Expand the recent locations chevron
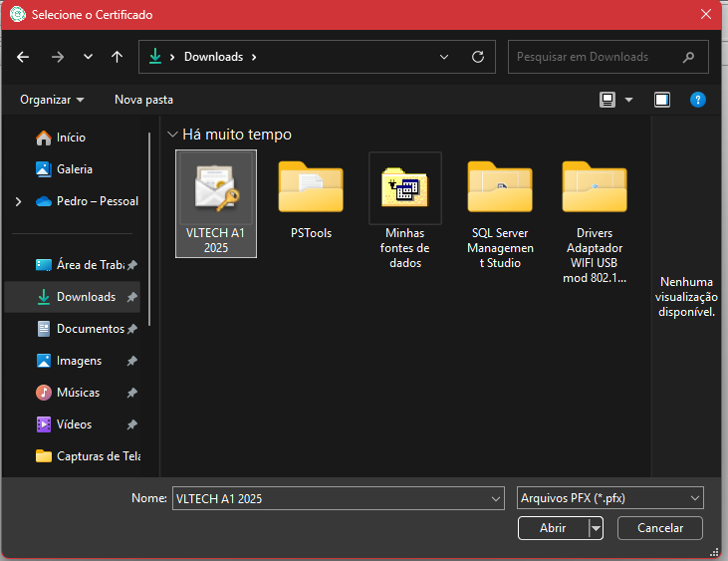Image resolution: width=728 pixels, height=561 pixels. pos(88,57)
